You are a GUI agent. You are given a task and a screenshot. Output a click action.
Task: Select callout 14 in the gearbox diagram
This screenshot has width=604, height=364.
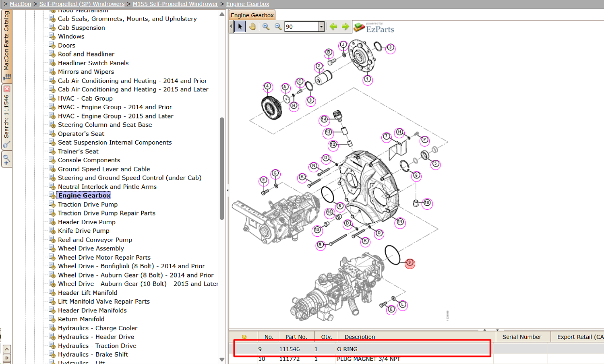click(324, 120)
